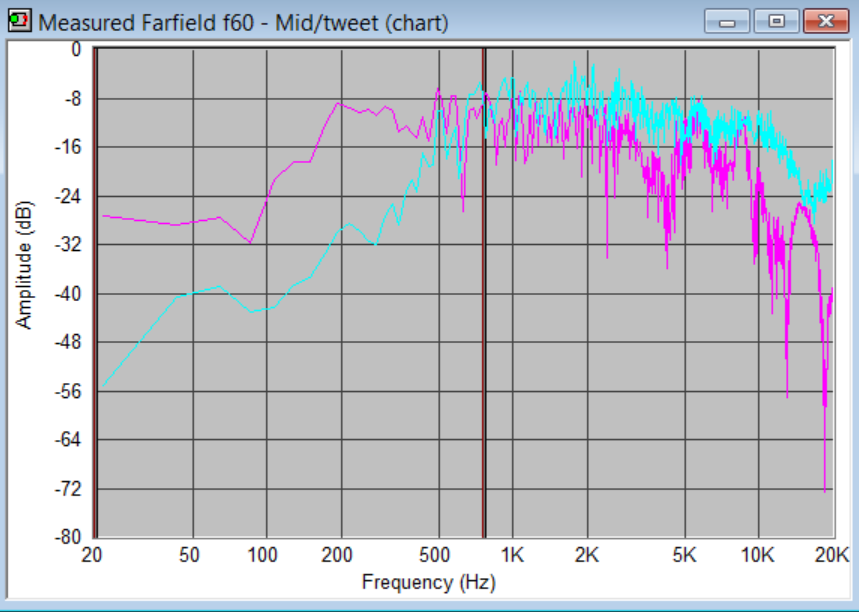Click the '10K' frequency axis tick label
The image size is (859, 612).
pyautogui.click(x=758, y=556)
